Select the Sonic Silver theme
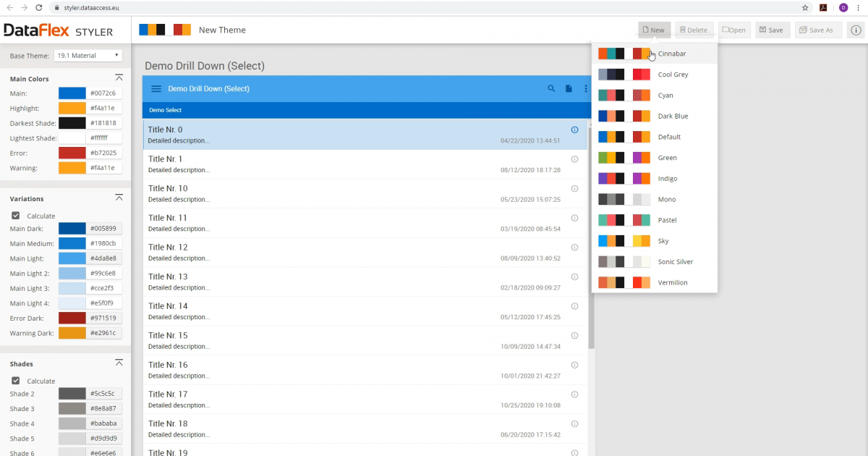This screenshot has width=868, height=456. [x=655, y=262]
